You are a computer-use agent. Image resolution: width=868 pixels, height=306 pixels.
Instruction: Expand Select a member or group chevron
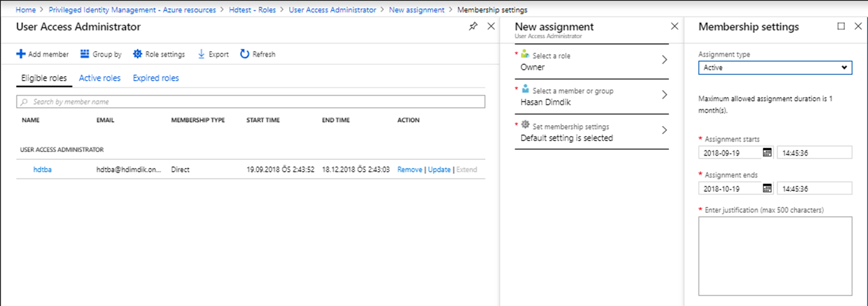click(x=664, y=96)
